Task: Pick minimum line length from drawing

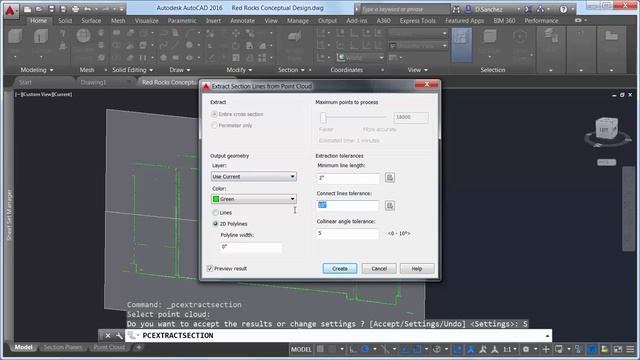Action: click(x=390, y=178)
